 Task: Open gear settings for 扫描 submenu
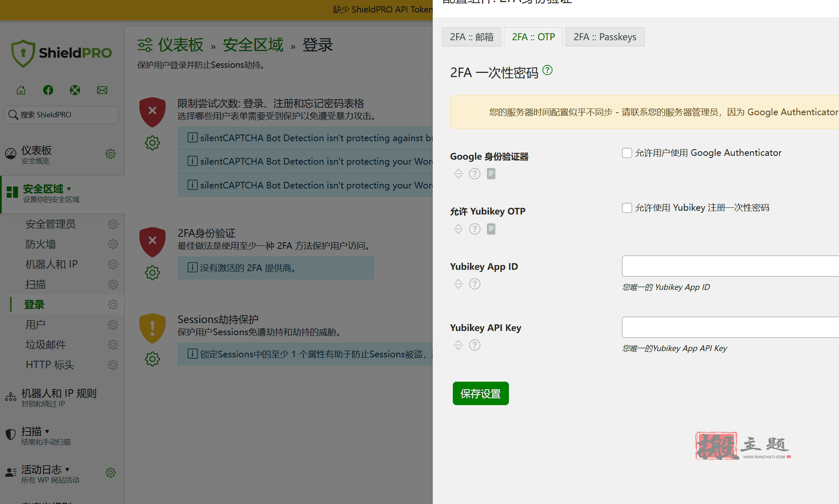coord(113,284)
